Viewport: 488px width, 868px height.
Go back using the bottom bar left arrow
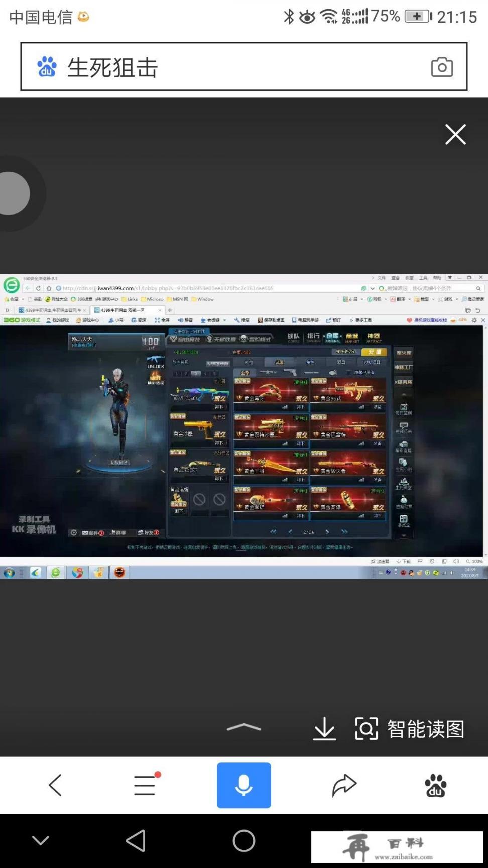[55, 785]
